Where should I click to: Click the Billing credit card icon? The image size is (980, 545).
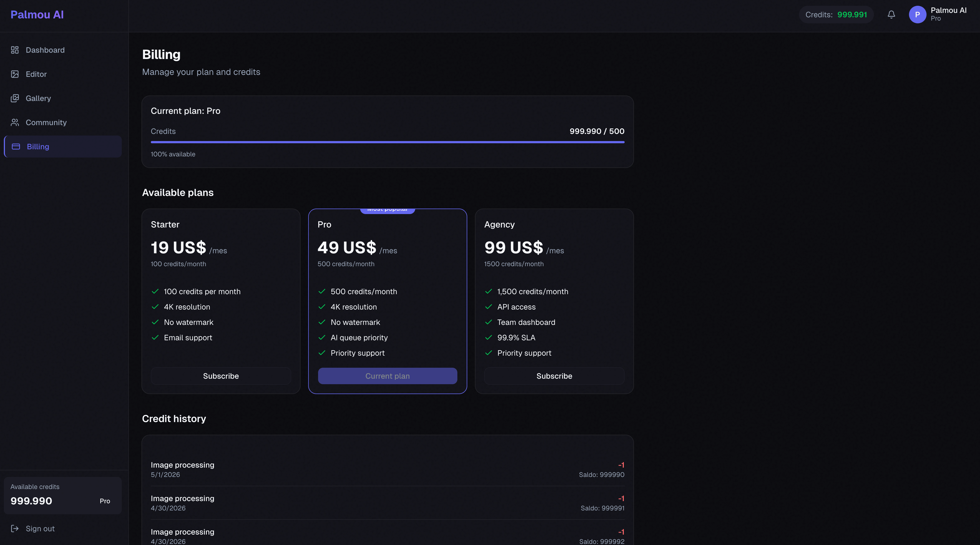coord(16,147)
